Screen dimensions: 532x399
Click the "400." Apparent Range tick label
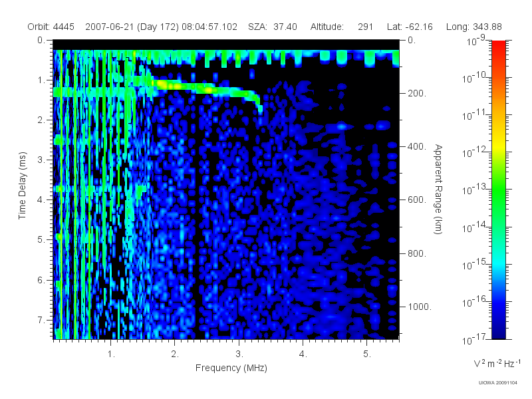click(x=417, y=146)
